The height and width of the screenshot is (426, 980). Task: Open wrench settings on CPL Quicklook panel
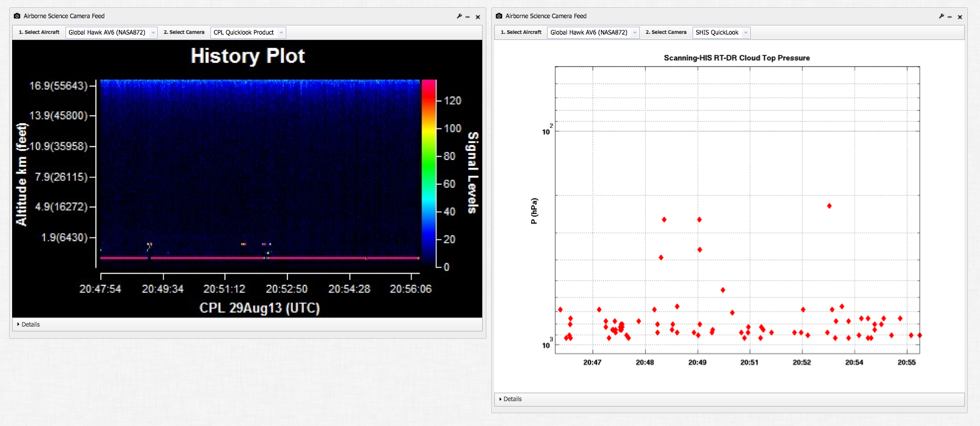point(459,16)
